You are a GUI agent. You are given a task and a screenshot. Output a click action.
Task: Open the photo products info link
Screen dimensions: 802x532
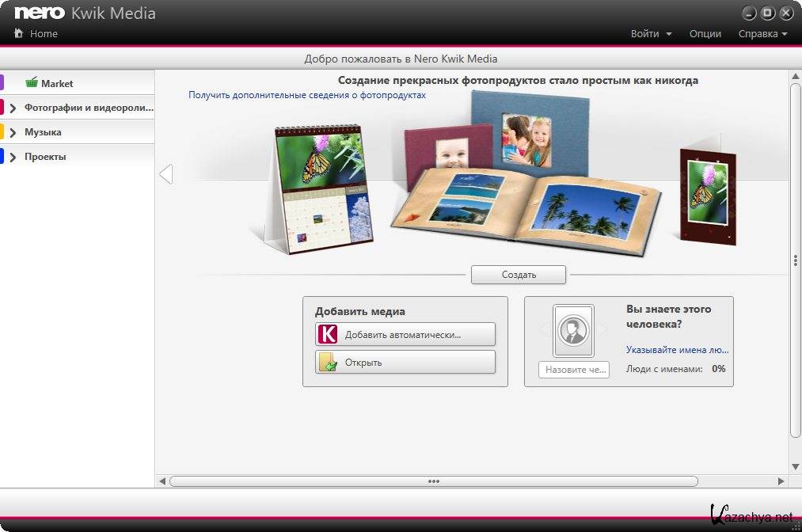click(x=306, y=95)
